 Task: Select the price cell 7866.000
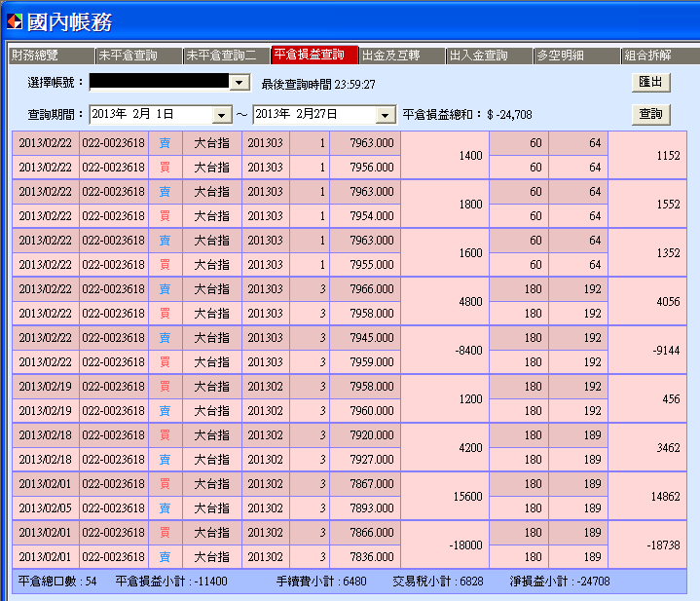[x=365, y=532]
